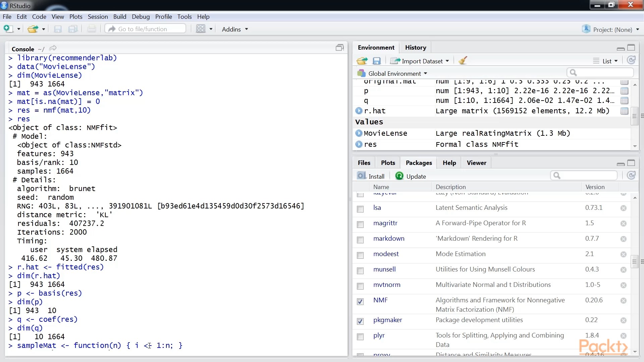Switch to the Files tab
Image resolution: width=644 pixels, height=362 pixels.
click(x=364, y=163)
